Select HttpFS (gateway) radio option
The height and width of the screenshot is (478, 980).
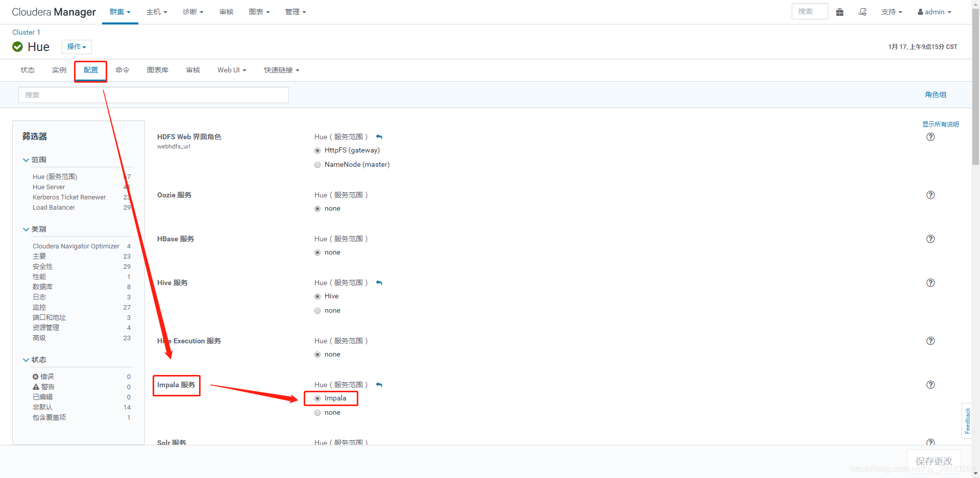(x=317, y=150)
